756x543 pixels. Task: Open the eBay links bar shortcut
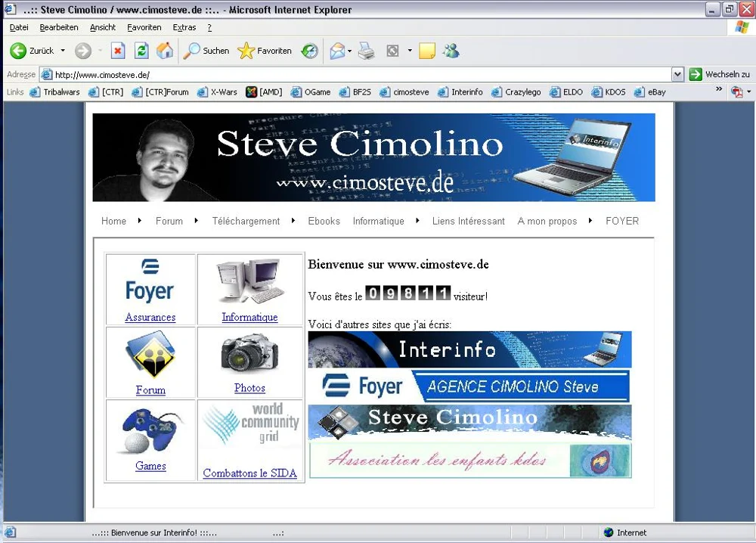pyautogui.click(x=650, y=92)
